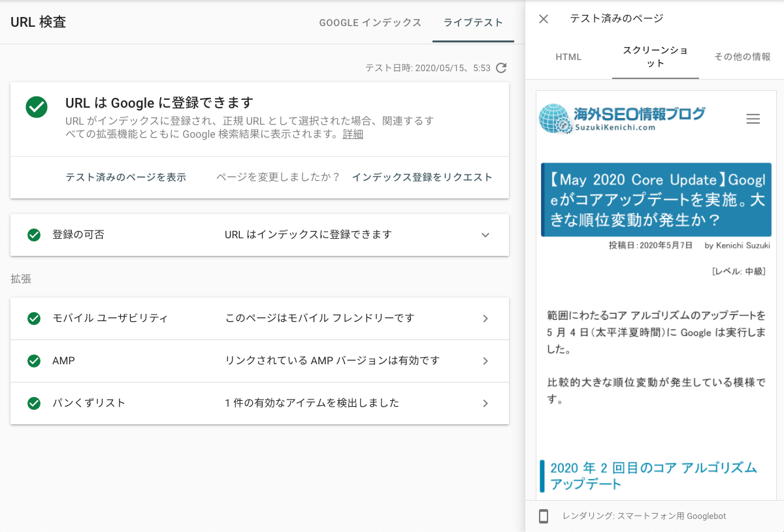This screenshot has width=784, height=532.
Task: Click the smartphone icon beside レンダリング label
Action: [x=544, y=516]
